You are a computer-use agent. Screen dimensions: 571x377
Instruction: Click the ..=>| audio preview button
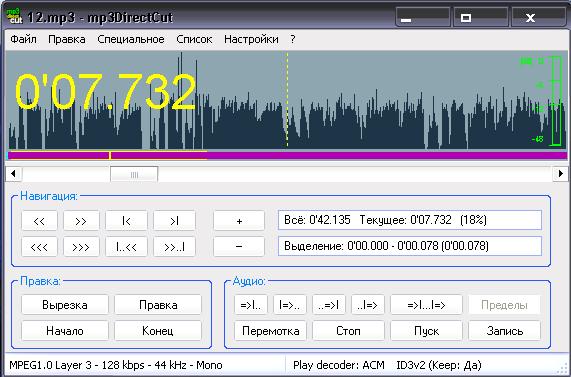pos(328,305)
